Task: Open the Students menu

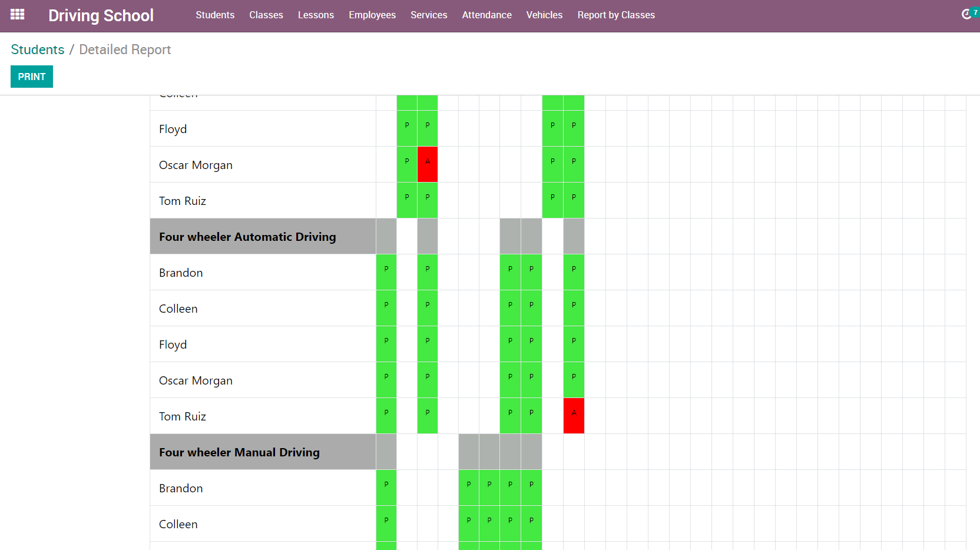Action: (x=215, y=15)
